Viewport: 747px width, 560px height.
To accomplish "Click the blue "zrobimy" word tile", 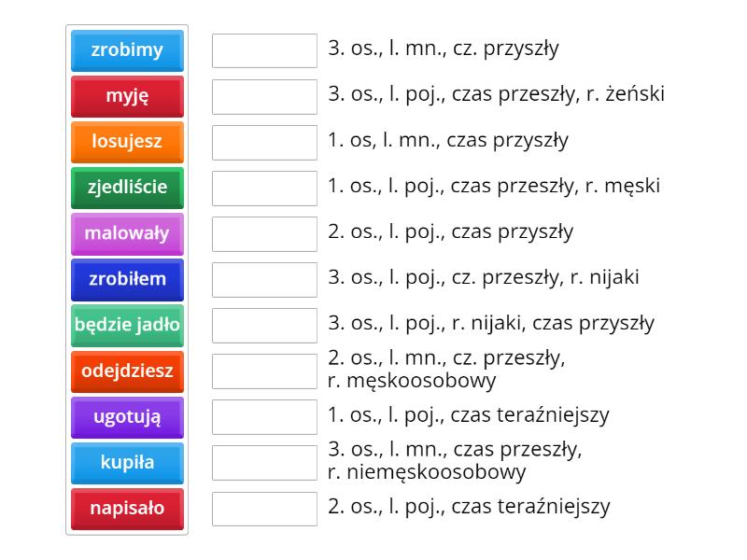I will pos(127,50).
